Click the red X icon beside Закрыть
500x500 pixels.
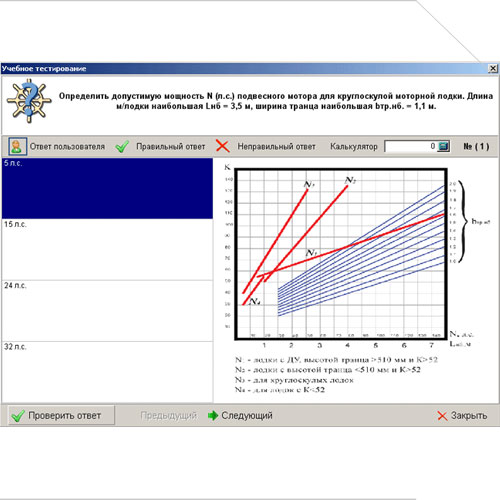[x=442, y=416]
